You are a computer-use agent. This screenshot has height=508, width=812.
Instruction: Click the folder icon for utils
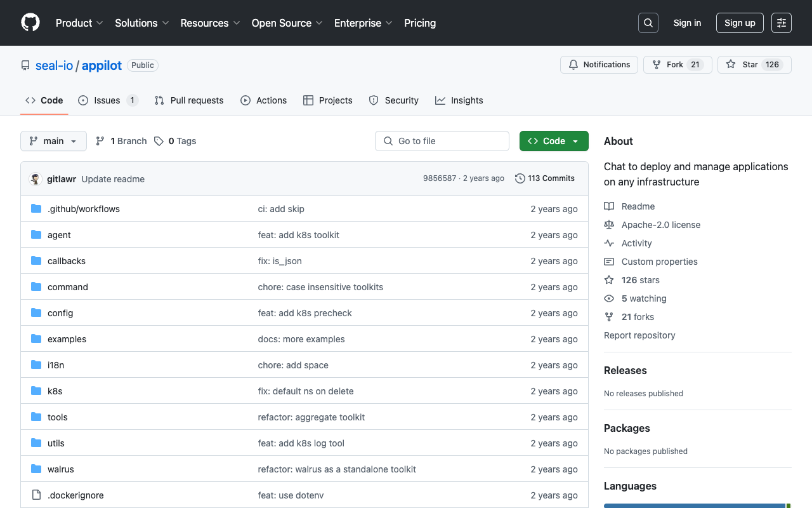36,443
